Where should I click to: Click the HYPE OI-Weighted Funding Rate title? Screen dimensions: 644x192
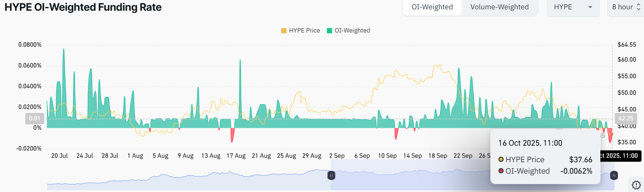click(x=83, y=7)
